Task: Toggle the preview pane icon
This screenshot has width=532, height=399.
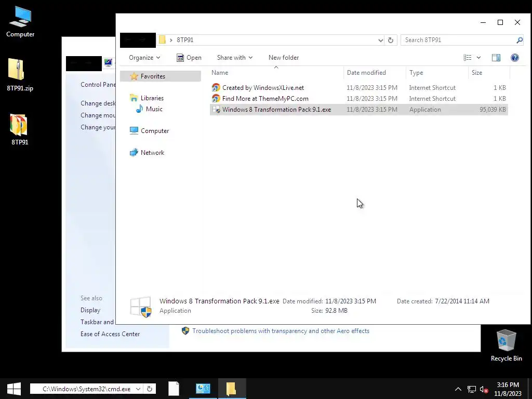Action: point(496,58)
